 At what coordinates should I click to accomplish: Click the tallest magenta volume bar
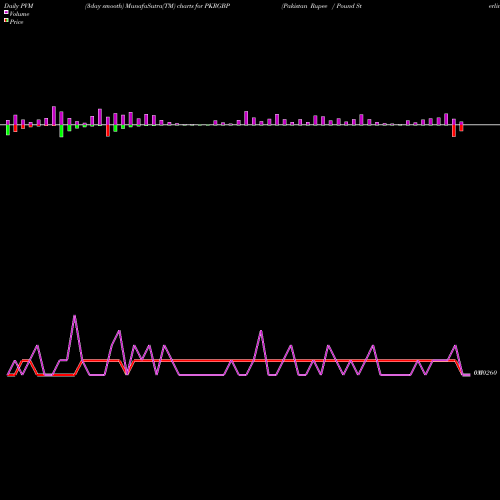pos(54,116)
